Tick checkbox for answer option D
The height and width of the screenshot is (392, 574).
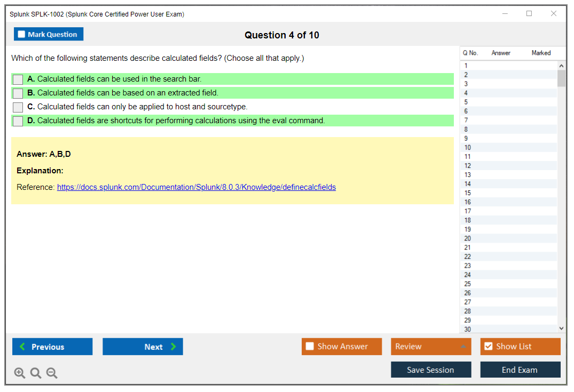click(18, 121)
